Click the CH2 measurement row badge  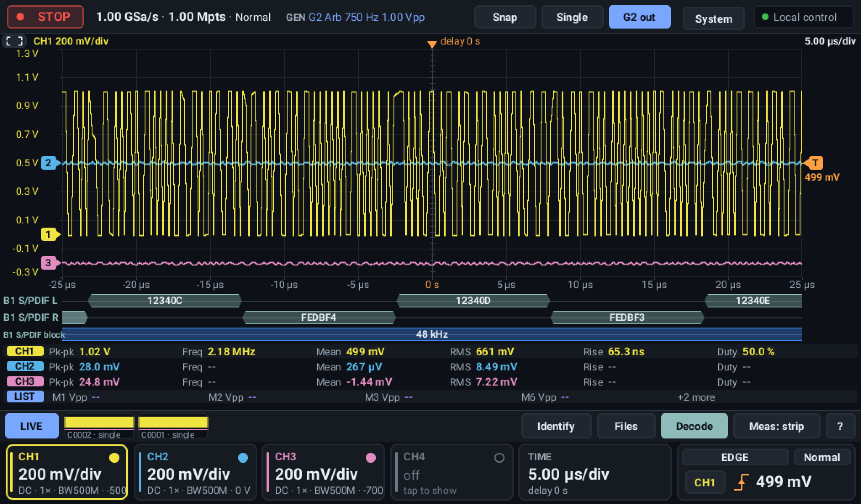tap(25, 366)
